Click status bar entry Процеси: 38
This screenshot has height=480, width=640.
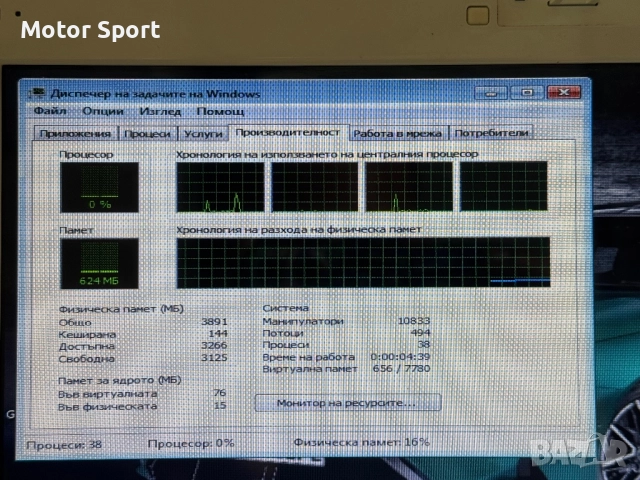click(64, 444)
